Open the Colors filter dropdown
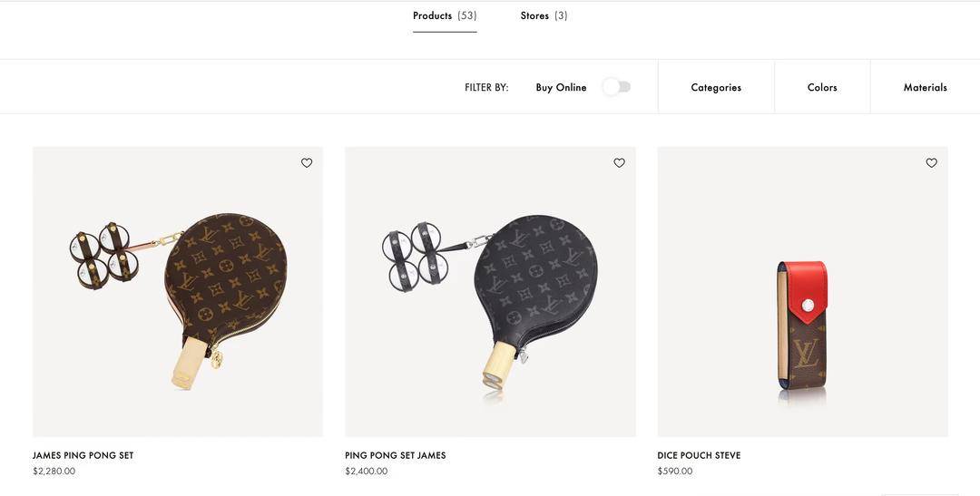 tap(822, 88)
